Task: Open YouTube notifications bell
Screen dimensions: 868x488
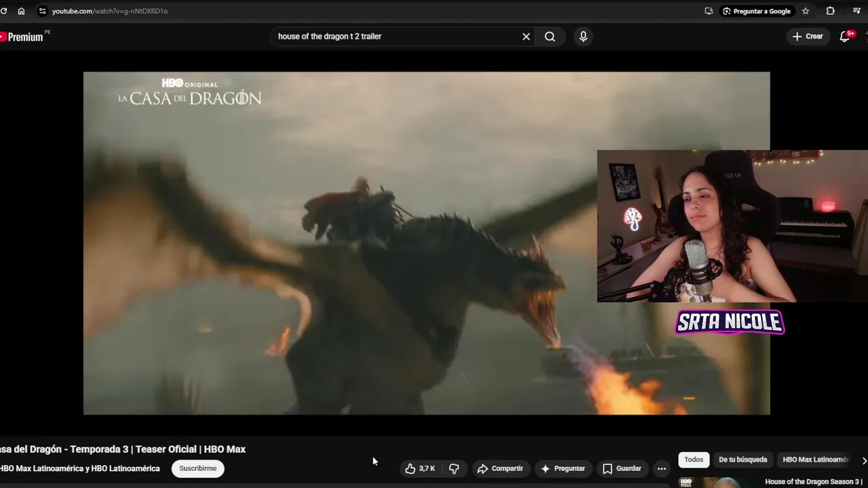Action: tap(845, 37)
